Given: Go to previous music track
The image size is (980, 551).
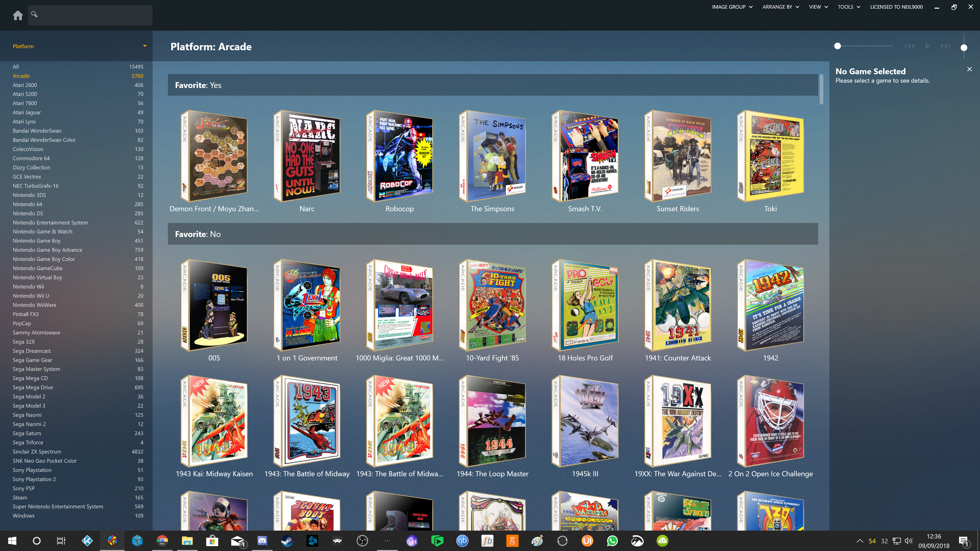Looking at the screenshot, I should (910, 46).
